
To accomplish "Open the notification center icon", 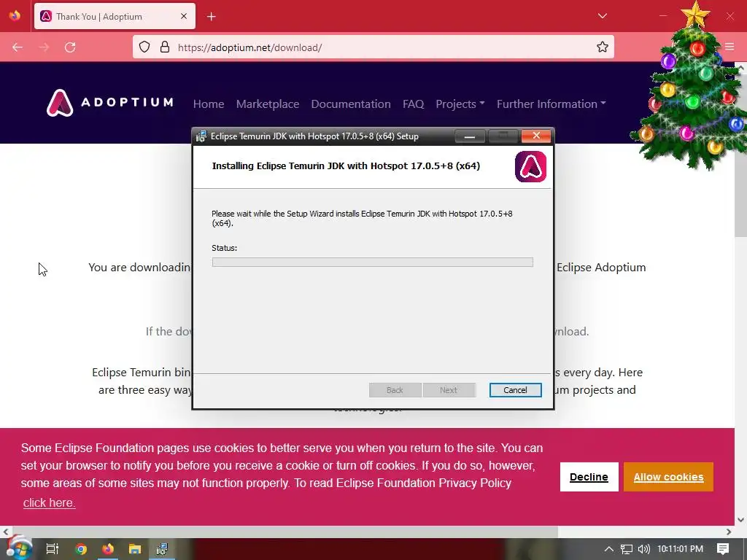I will click(723, 549).
